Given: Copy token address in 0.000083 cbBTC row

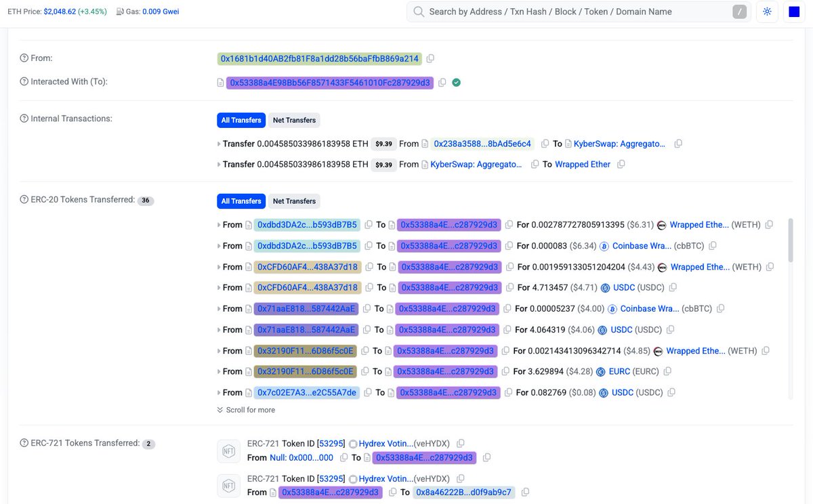Looking at the screenshot, I should (712, 246).
